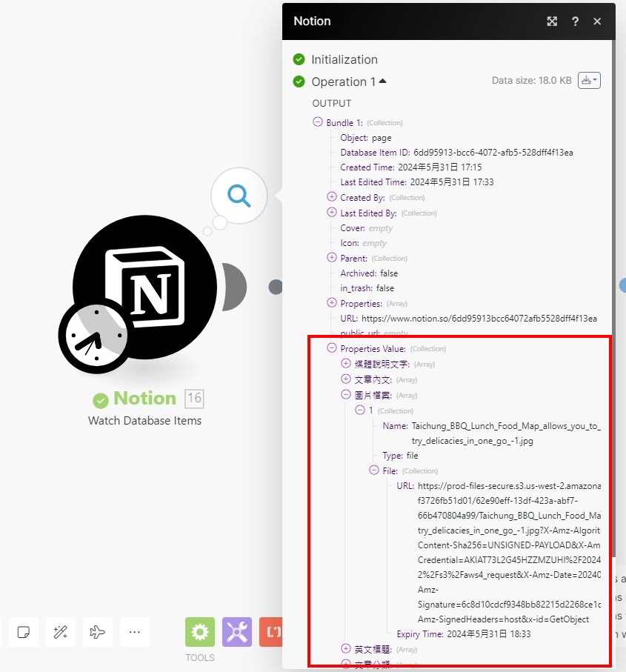Click the scheduling clock on the Notion module

click(94, 336)
